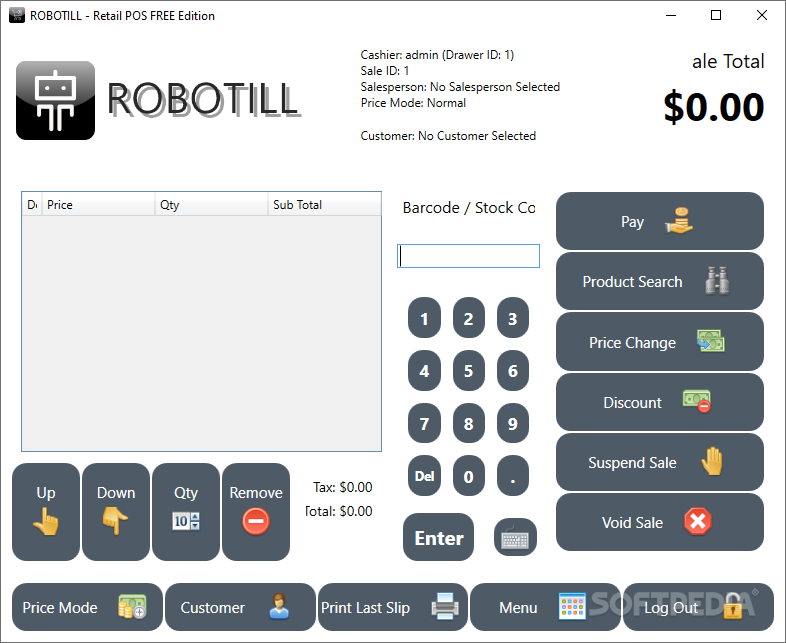Tap keypad digit 7 button
Screen dimensions: 786x643
[424, 423]
